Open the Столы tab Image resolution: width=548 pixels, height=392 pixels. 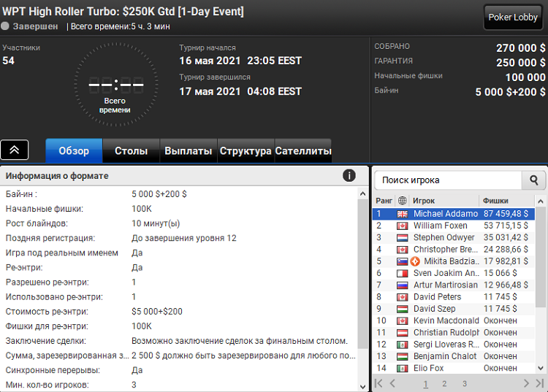[x=131, y=151]
